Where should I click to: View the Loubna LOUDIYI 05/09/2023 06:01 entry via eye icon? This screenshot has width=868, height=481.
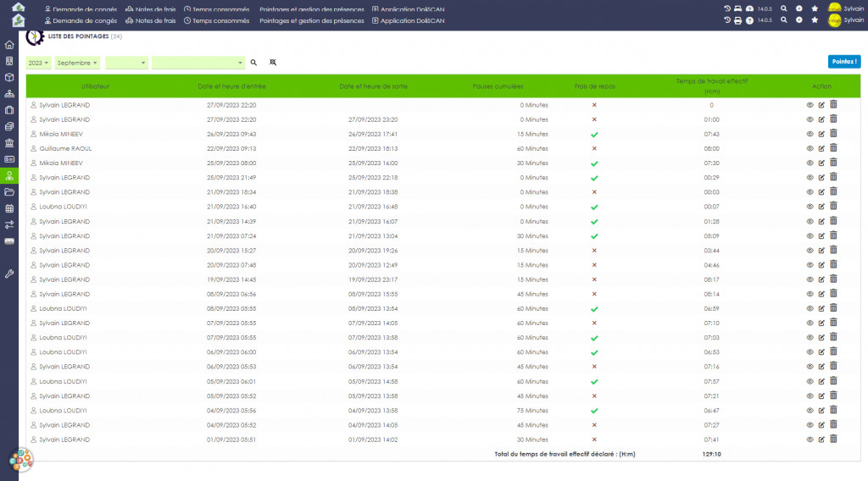[x=810, y=381]
